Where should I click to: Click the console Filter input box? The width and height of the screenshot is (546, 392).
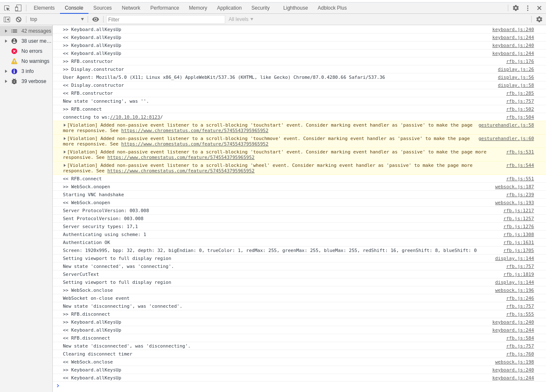[x=165, y=19]
